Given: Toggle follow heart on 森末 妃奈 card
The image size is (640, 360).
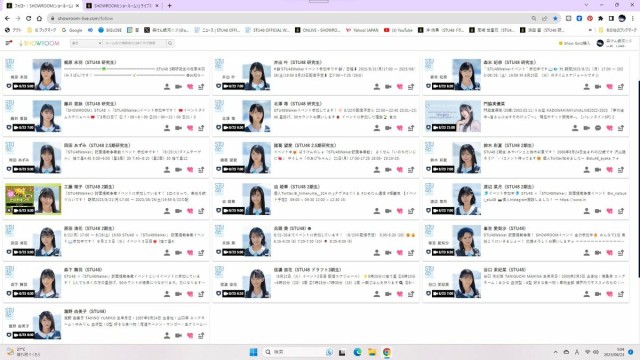Looking at the screenshot, I should (609, 87).
